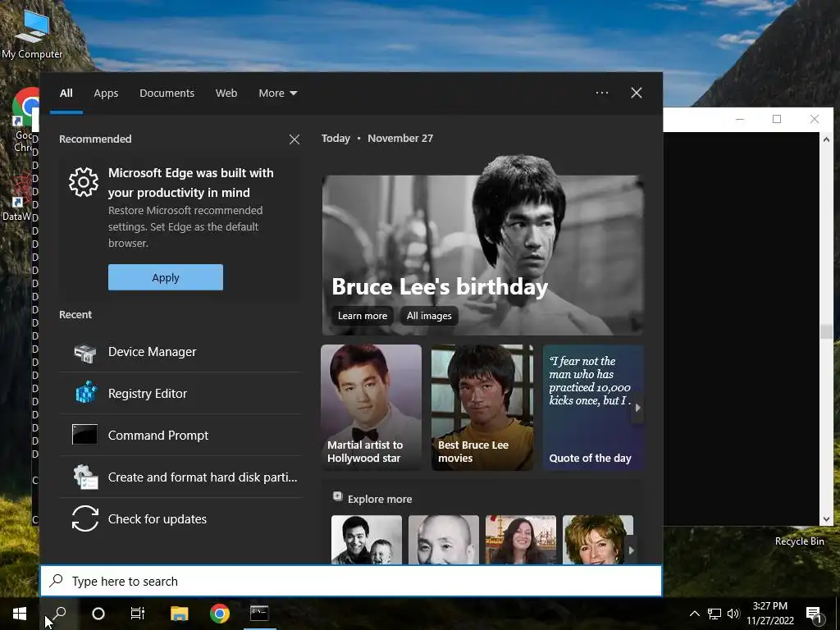Open Create and format hard disk partitions
Image resolution: width=840 pixels, height=630 pixels.
coord(180,477)
